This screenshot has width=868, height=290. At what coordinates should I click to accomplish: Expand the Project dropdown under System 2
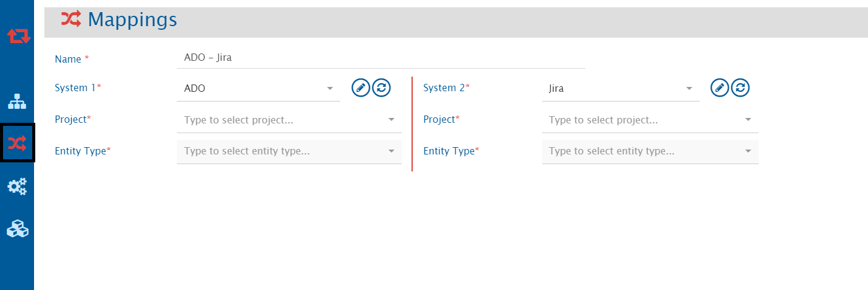(x=650, y=120)
